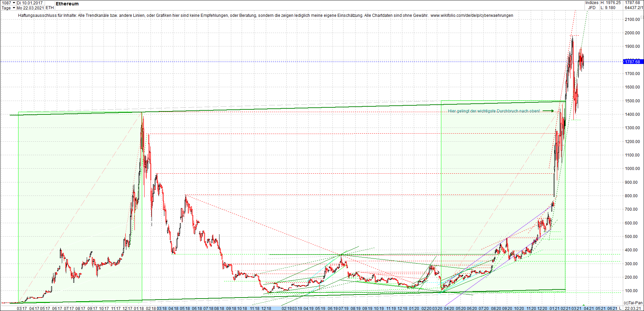Viewport: 644px width, 311px height.
Task: Click the JFD source label
Action: [x=592, y=8]
